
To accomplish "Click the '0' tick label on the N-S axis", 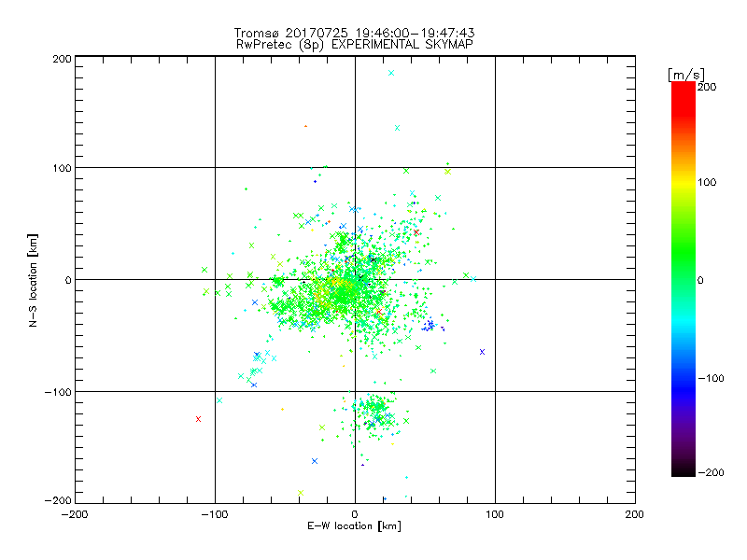I will click(68, 280).
